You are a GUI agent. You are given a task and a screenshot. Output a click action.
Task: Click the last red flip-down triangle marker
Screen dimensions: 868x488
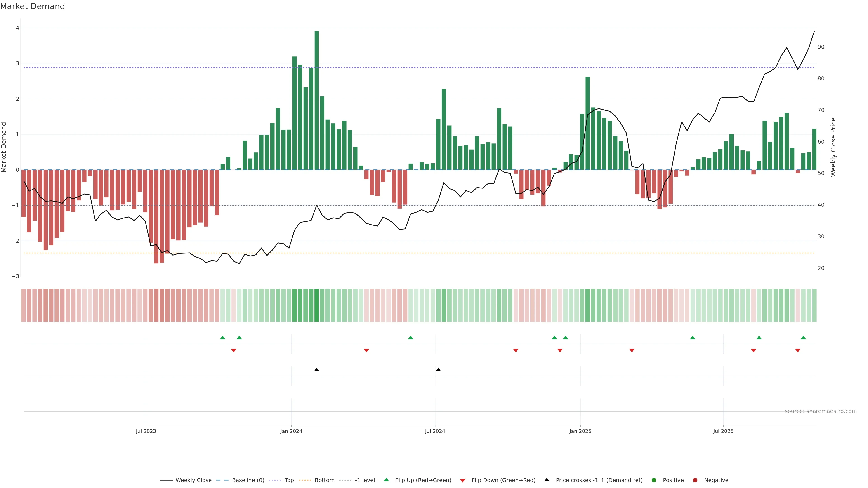click(797, 351)
